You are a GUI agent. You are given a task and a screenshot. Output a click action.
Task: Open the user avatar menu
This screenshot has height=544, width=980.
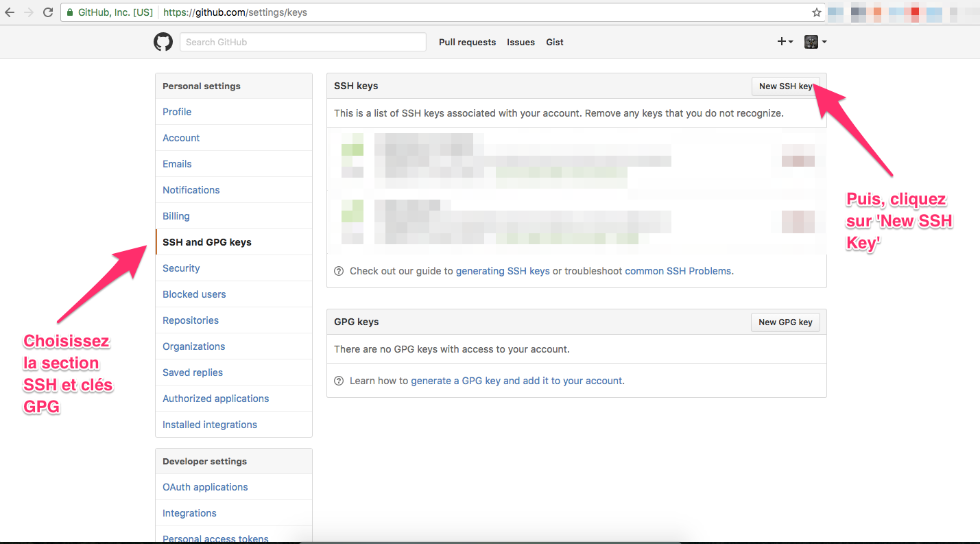pyautogui.click(x=815, y=42)
